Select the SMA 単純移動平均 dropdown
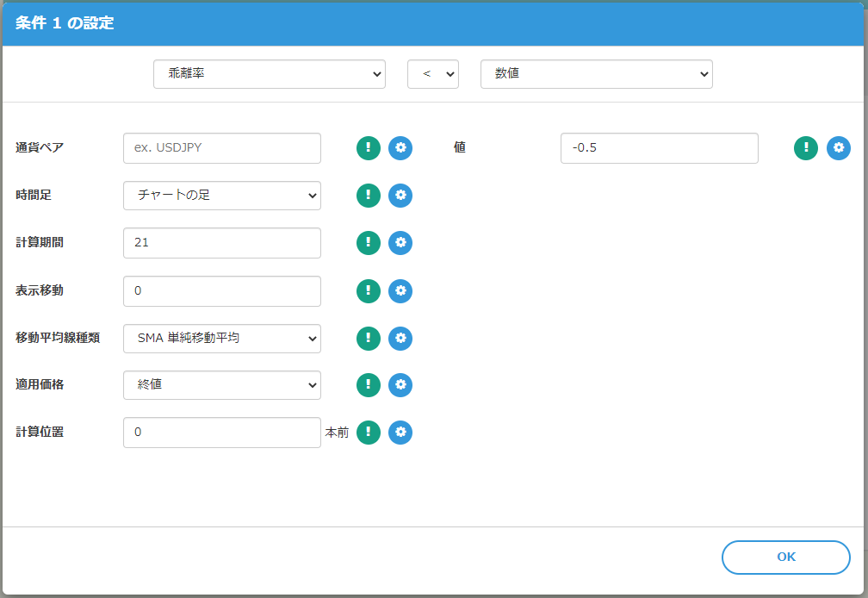868x598 pixels. 222,339
